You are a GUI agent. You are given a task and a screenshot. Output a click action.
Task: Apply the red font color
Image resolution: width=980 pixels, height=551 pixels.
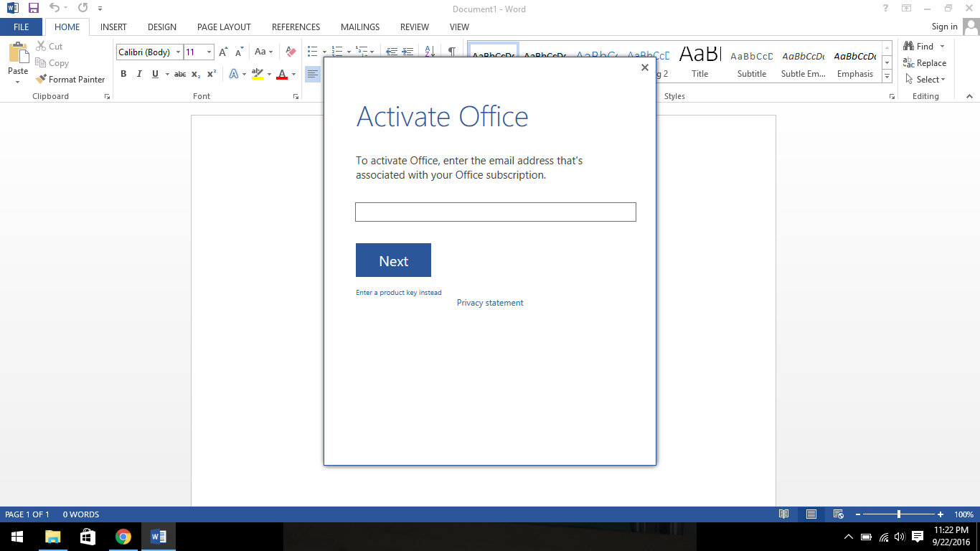click(282, 74)
